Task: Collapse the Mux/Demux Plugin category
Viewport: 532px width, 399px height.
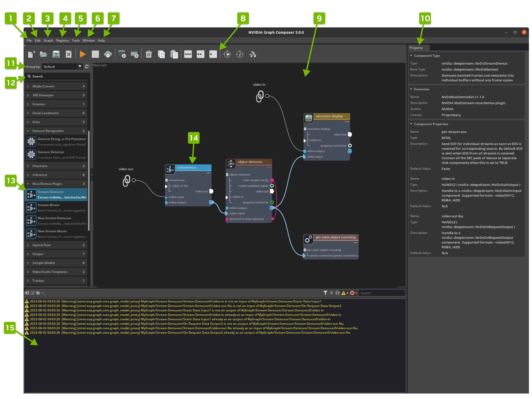Action: click(56, 184)
